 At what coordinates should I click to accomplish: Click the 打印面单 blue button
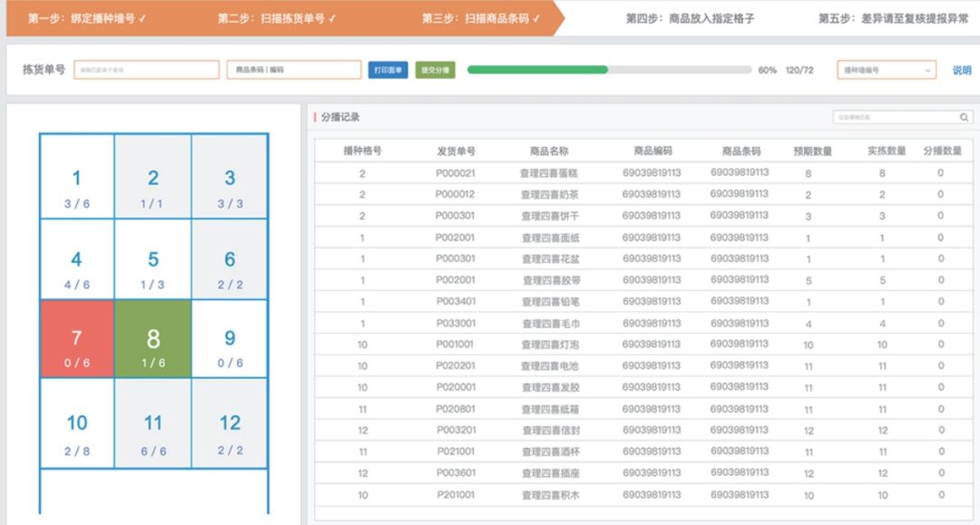387,70
